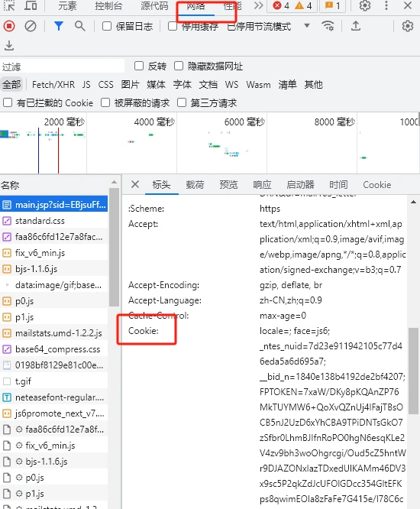This screenshot has height=509, width=420.
Task: Switch to the 响应 tab
Action: (x=262, y=185)
